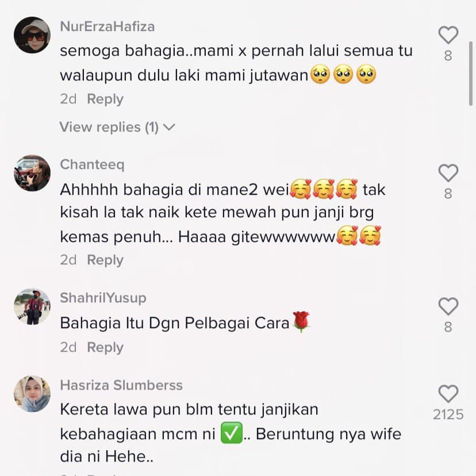Image resolution: width=476 pixels, height=476 pixels.
Task: Open ShahrilYusup's profile picture
Action: tap(32, 306)
